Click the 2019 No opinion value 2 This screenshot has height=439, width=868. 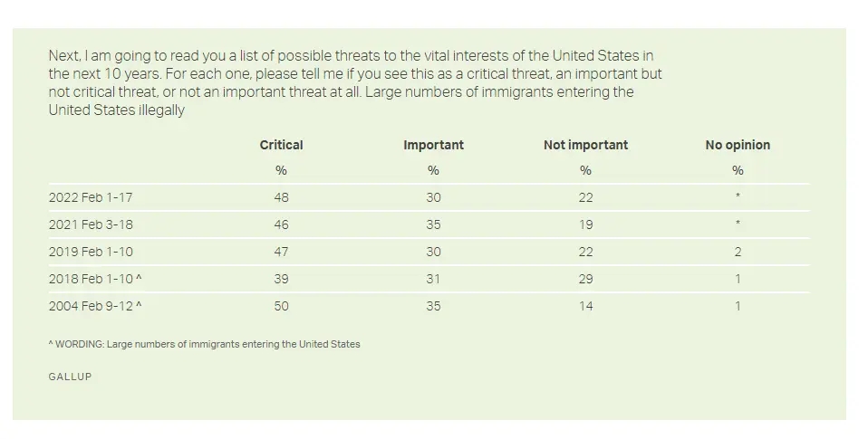(738, 252)
